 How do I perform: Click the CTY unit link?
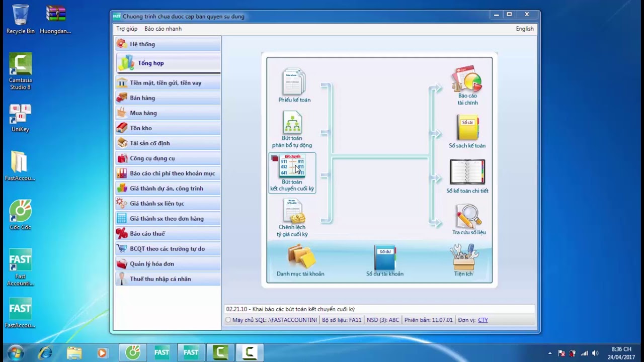(x=483, y=320)
